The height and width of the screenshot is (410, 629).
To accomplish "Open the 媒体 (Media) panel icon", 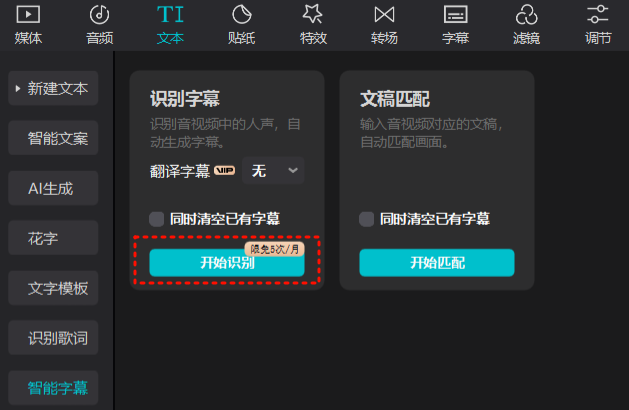I will pos(28,15).
